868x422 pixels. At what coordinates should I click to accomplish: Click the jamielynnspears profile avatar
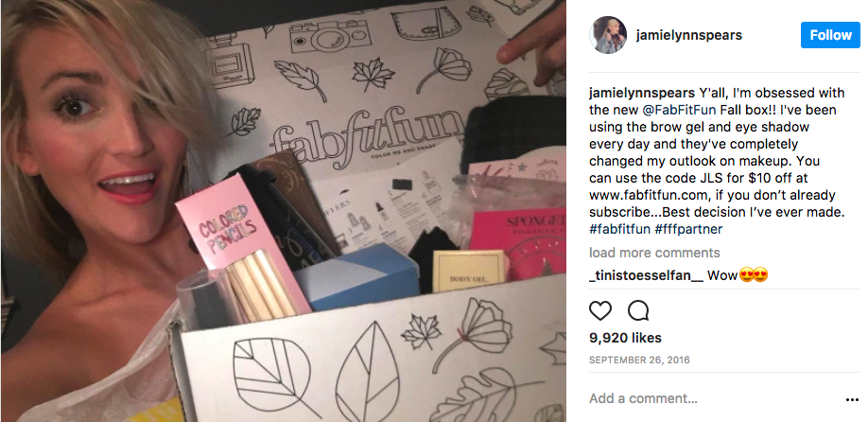[608, 35]
